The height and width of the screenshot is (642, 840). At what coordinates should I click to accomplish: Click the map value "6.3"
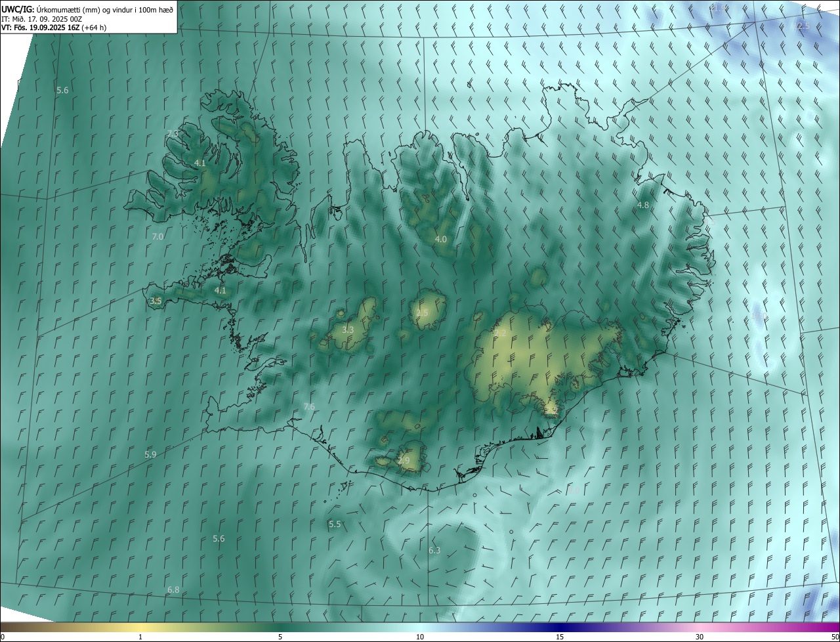[434, 551]
